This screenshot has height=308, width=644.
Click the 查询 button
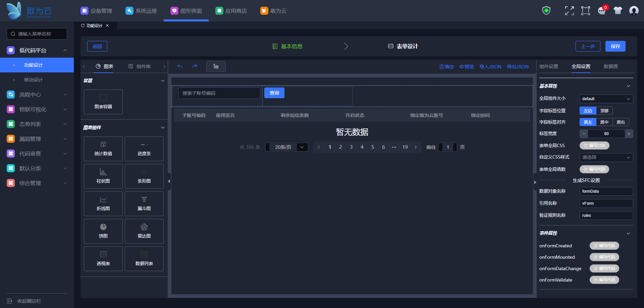(x=274, y=93)
